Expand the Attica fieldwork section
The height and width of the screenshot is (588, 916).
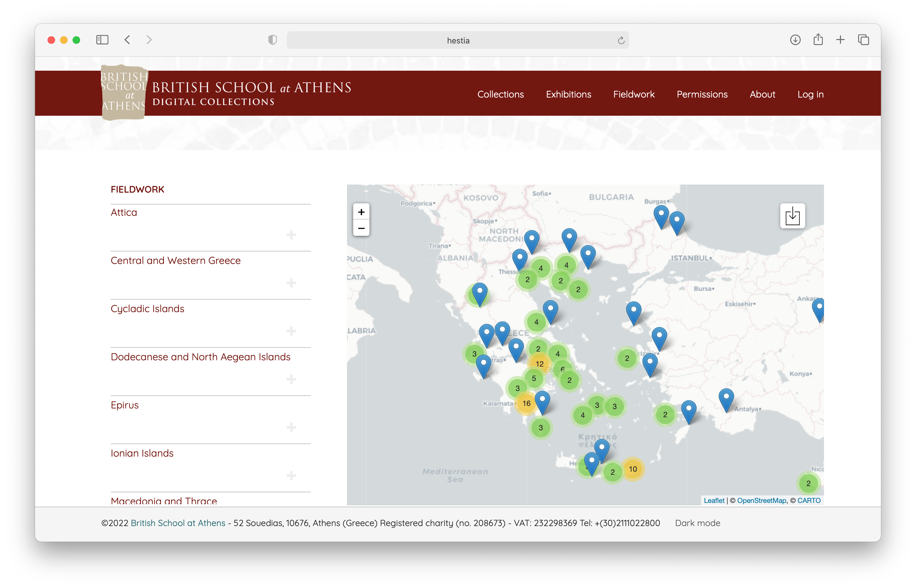click(291, 235)
